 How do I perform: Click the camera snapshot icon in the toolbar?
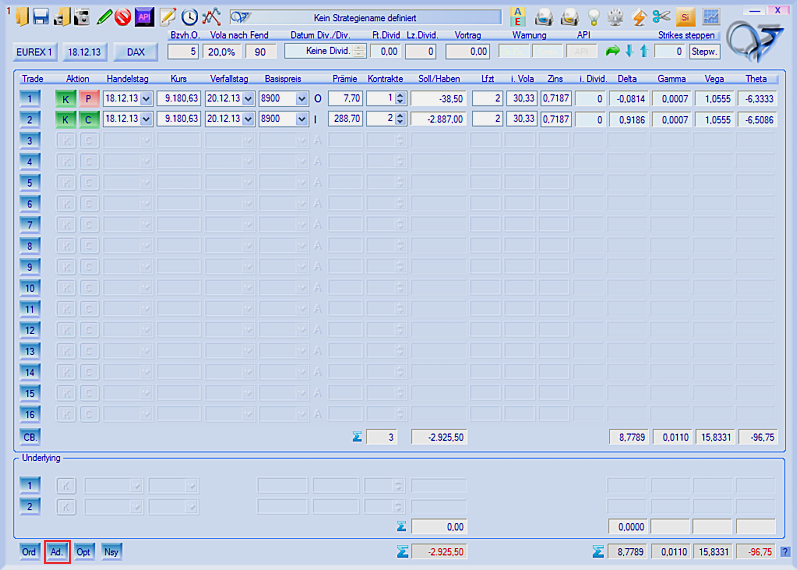coord(82,17)
